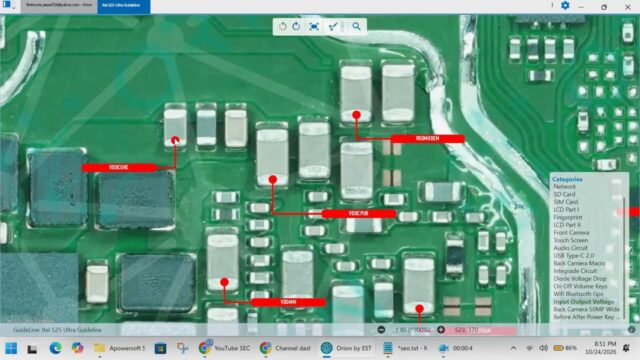The width and height of the screenshot is (640, 360).
Task: Show hidden tray icons chevron
Action: [x=513, y=348]
